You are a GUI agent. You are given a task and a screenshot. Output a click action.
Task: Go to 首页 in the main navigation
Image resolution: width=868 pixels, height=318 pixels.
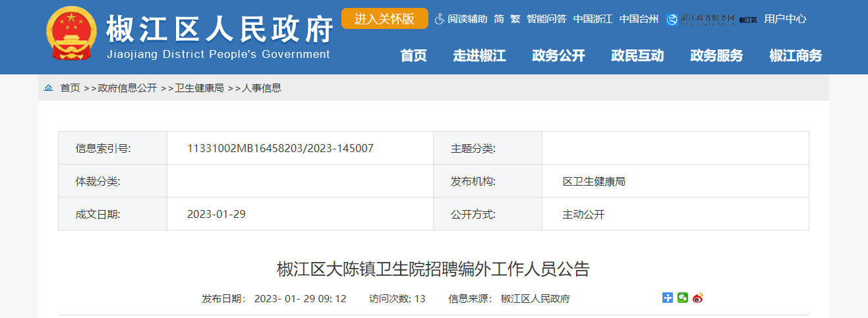click(414, 56)
